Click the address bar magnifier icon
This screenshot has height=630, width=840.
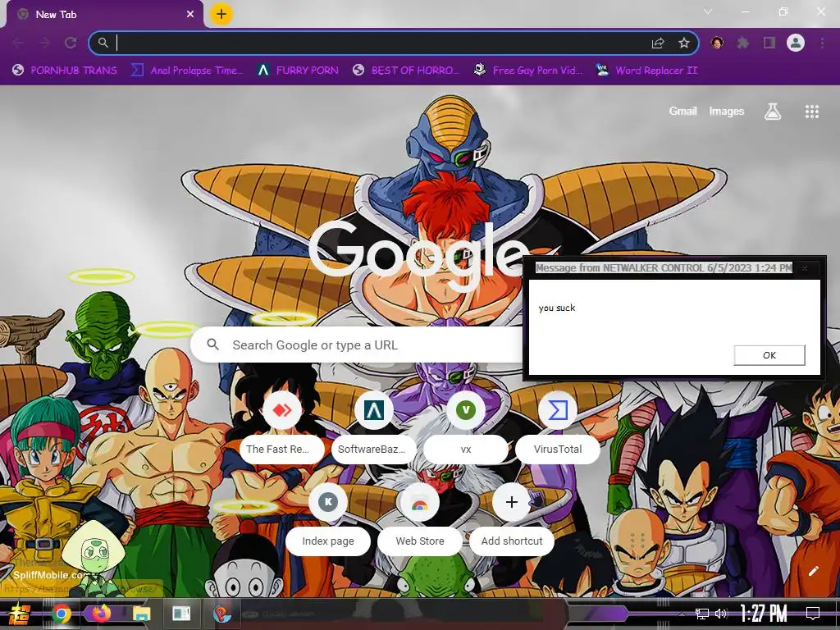103,43
